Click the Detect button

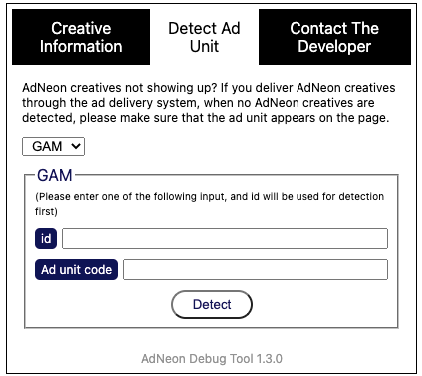pyautogui.click(x=212, y=304)
